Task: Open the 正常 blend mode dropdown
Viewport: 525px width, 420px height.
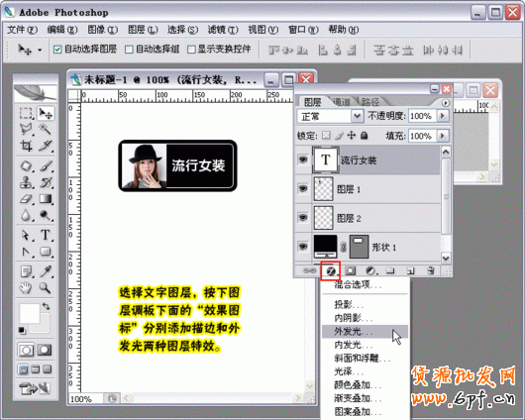Action: pyautogui.click(x=330, y=116)
